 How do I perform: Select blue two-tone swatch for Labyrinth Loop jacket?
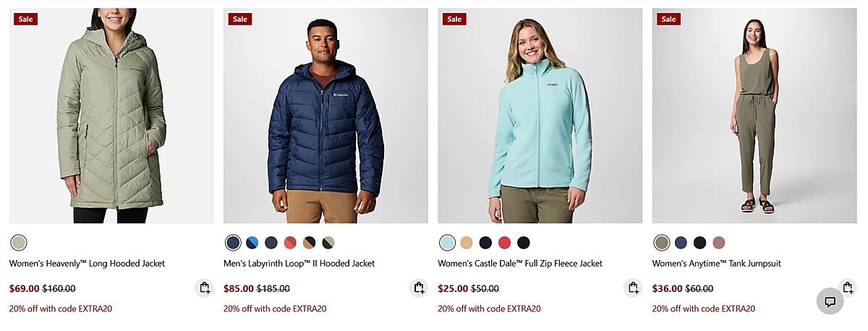pos(252,243)
